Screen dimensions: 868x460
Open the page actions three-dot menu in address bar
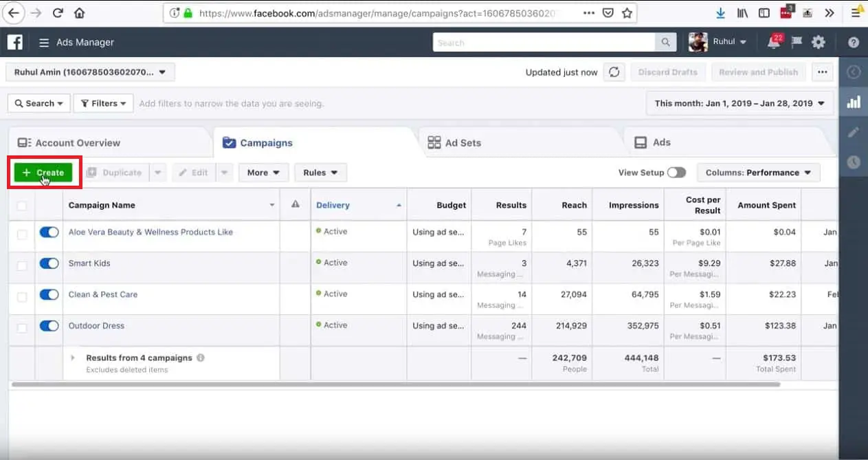tap(589, 13)
